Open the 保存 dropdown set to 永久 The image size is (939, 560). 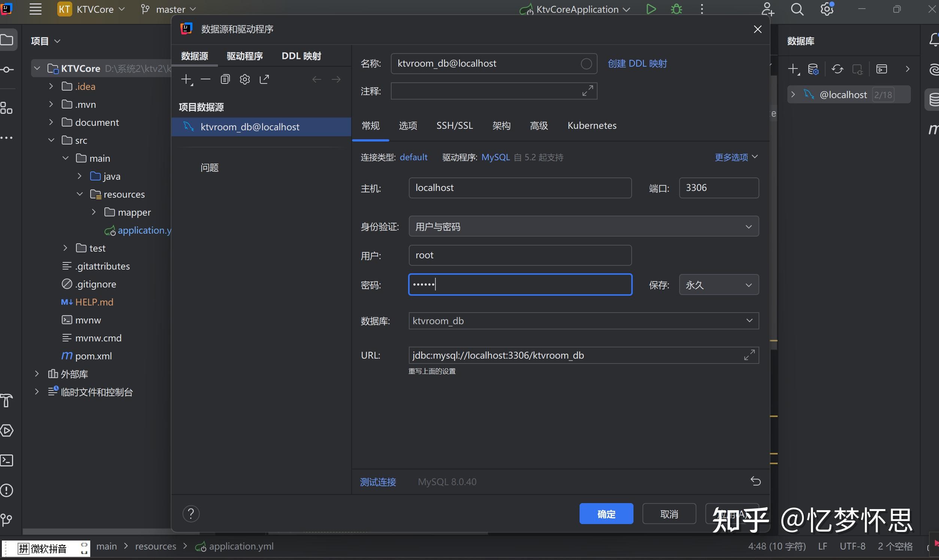[x=717, y=284]
